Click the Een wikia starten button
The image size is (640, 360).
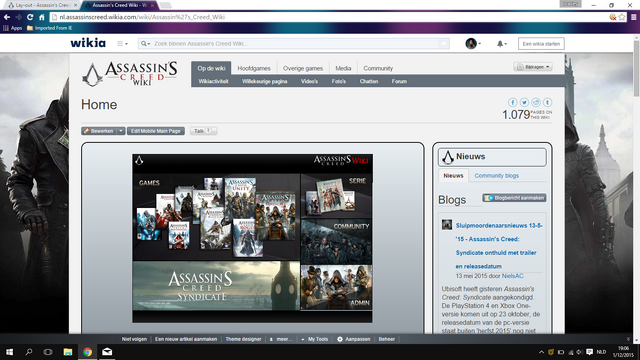coord(541,44)
